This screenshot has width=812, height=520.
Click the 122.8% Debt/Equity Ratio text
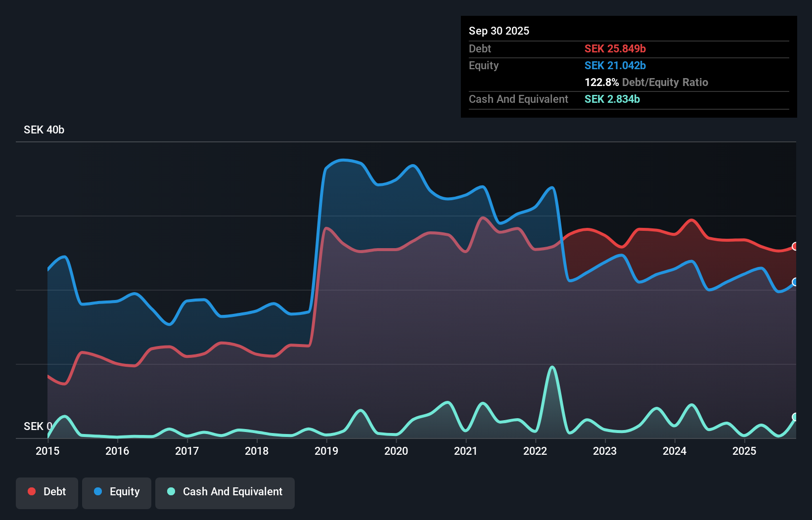[x=646, y=82]
